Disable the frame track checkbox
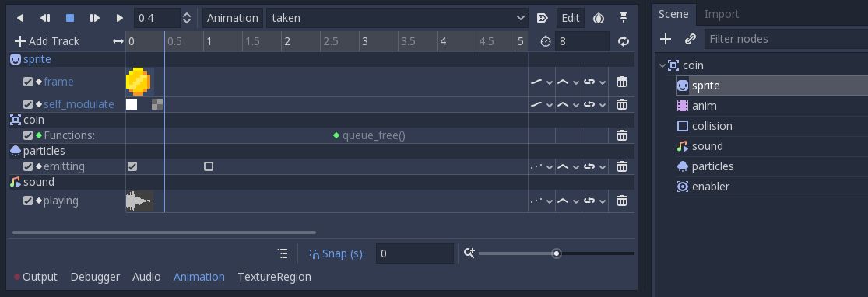This screenshot has width=868, height=297. (28, 82)
